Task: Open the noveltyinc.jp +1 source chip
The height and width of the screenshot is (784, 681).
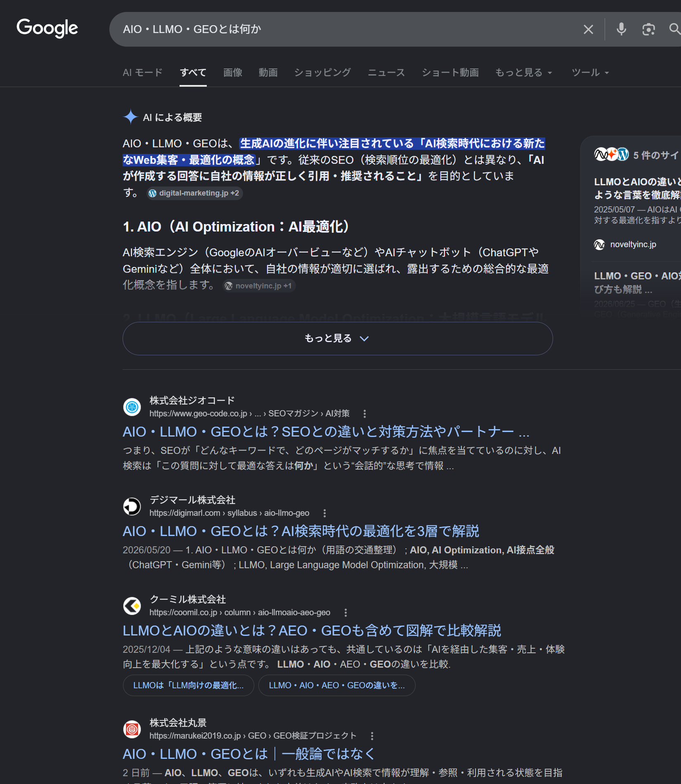Action: (259, 286)
